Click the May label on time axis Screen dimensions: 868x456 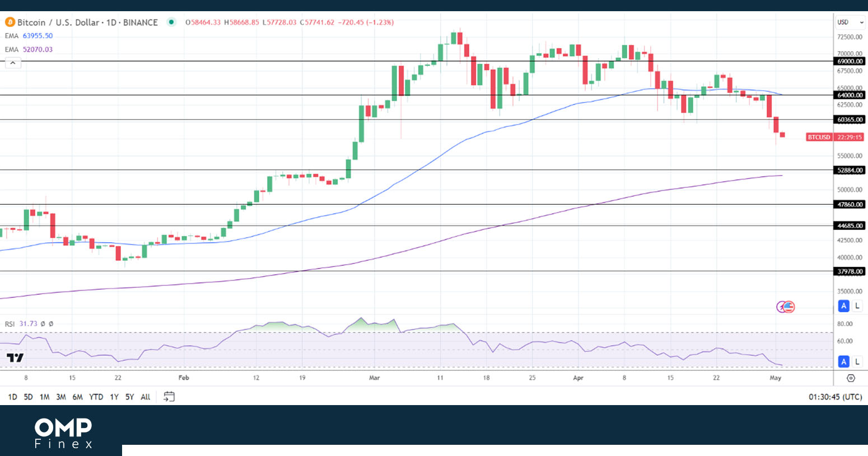[776, 378]
